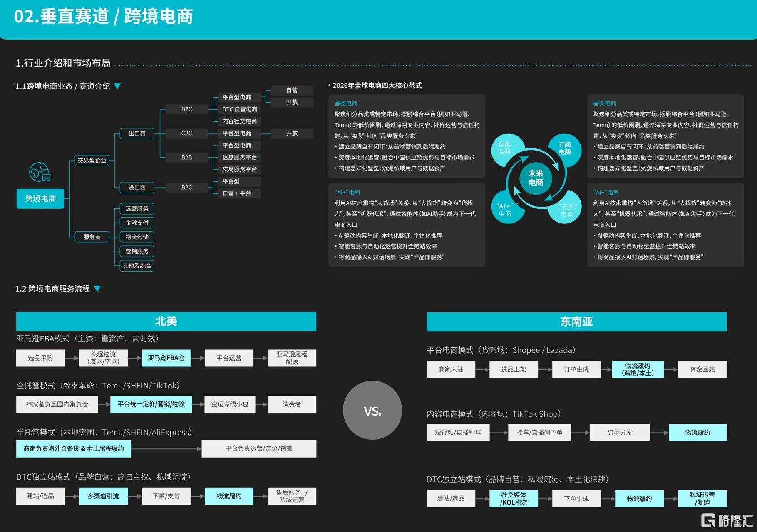The height and width of the screenshot is (532, 757).
Task: Click the 社交媒体/KOL引流 step
Action: 514,499
